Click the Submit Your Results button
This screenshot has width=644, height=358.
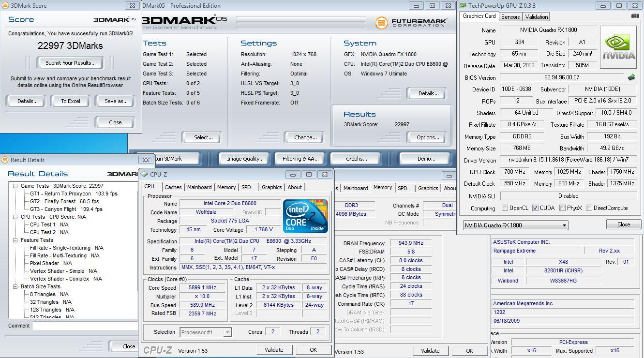pos(71,63)
